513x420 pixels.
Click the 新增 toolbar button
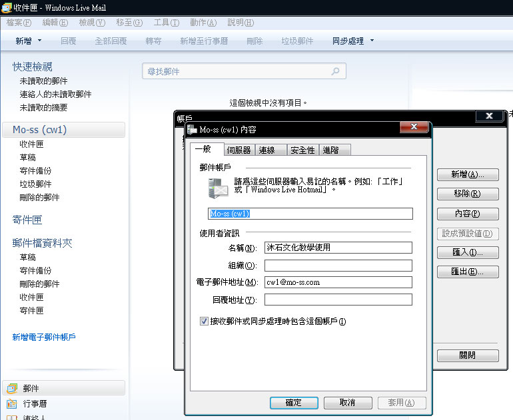pyautogui.click(x=23, y=41)
